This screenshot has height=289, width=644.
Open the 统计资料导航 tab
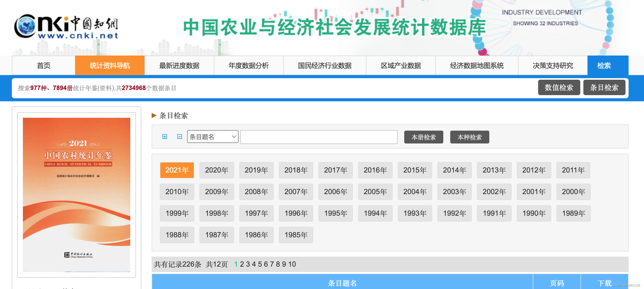[x=110, y=66]
